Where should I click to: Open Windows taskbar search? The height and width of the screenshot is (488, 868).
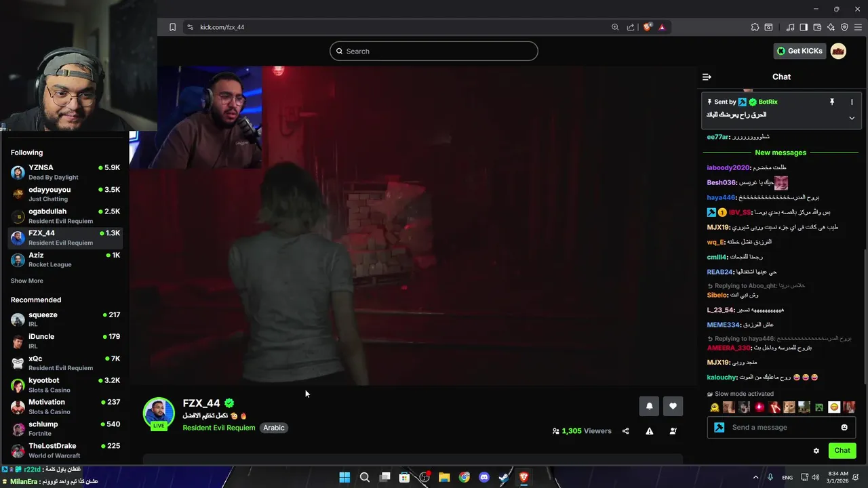(x=365, y=477)
